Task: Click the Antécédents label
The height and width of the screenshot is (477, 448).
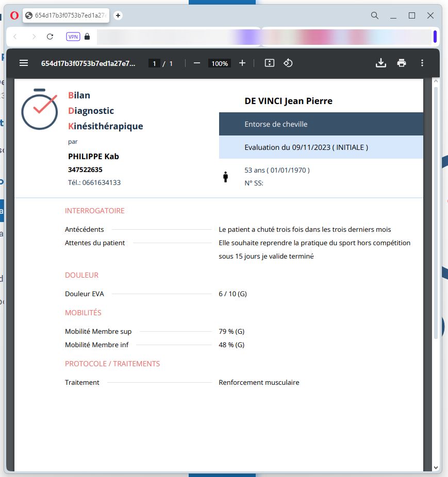Action: tap(85, 229)
